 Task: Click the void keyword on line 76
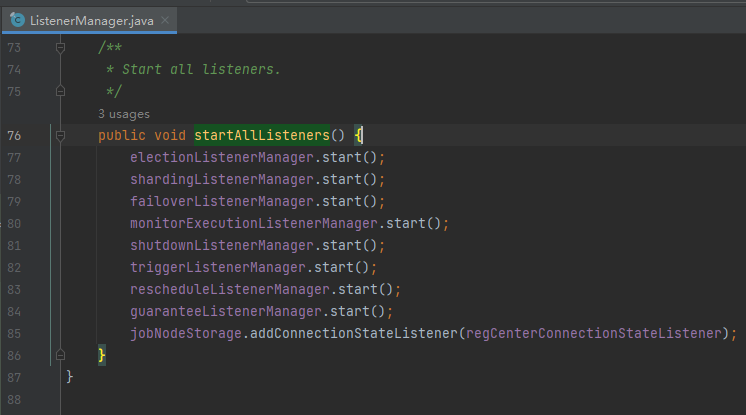170,135
